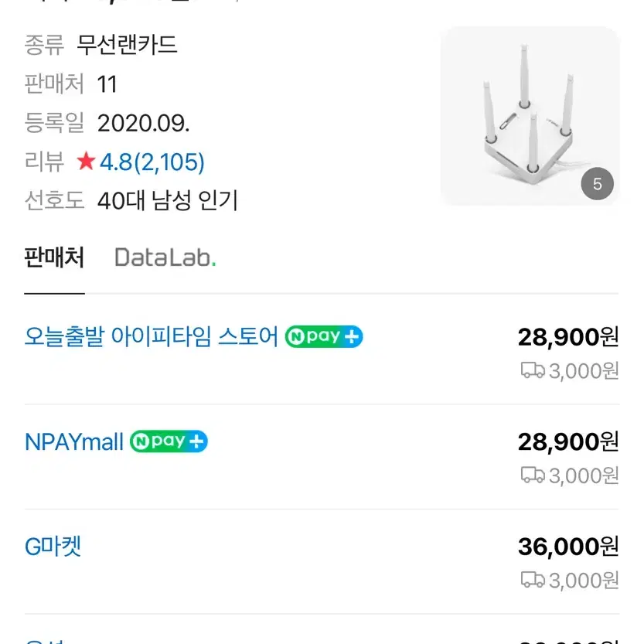Click the Npay+ badge beside NPAYmall
644x644 pixels.
pyautogui.click(x=169, y=441)
